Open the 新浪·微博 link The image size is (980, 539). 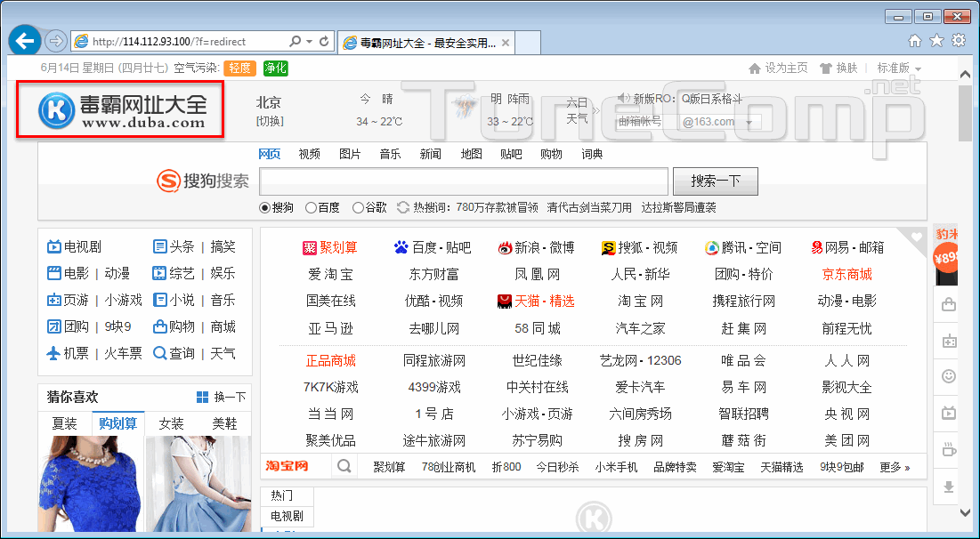(x=536, y=248)
